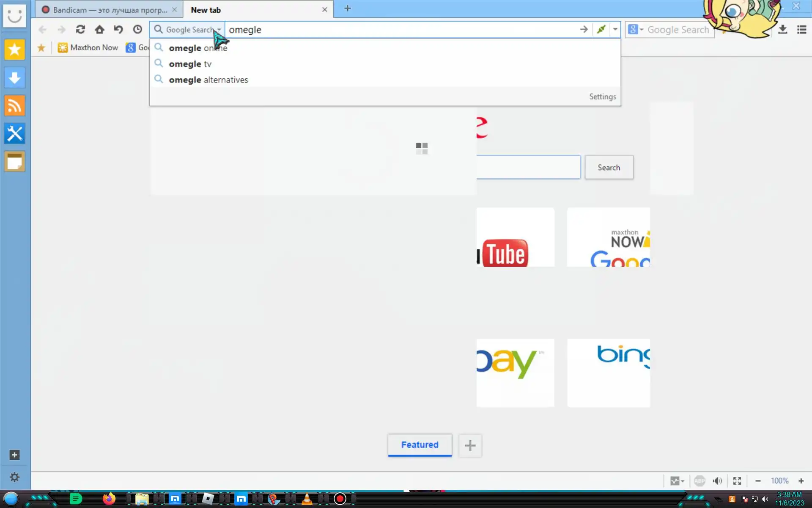This screenshot has height=508, width=812.
Task: Click the Home button in the toolbar
Action: point(99,30)
